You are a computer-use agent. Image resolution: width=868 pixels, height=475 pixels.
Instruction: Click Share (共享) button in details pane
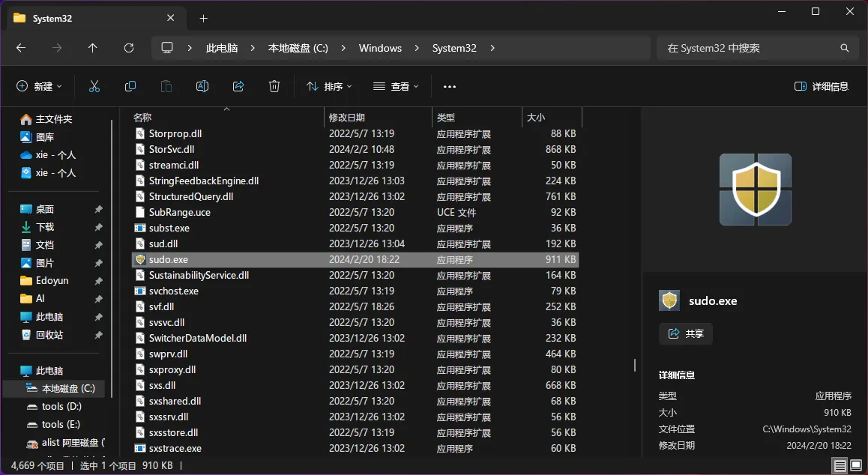tap(686, 334)
